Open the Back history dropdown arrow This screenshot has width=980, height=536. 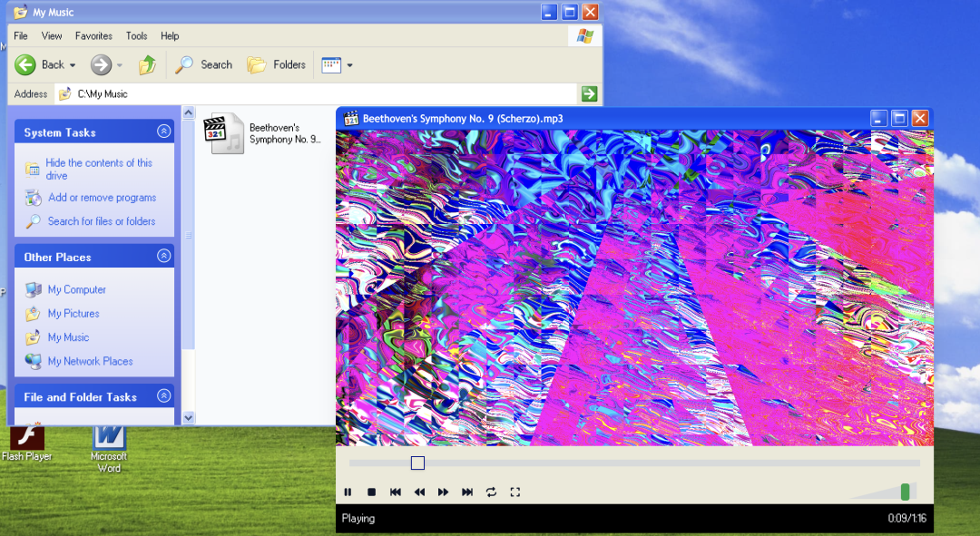(x=73, y=65)
